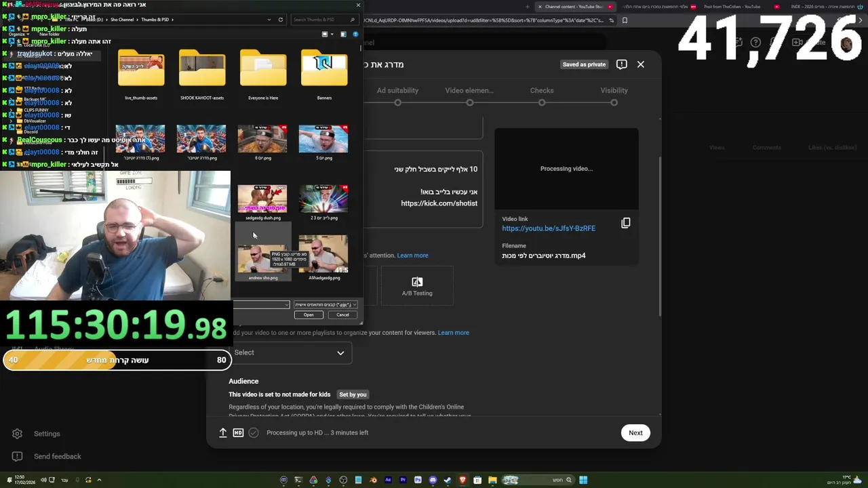Open Blender from the taskbar

[x=373, y=480]
